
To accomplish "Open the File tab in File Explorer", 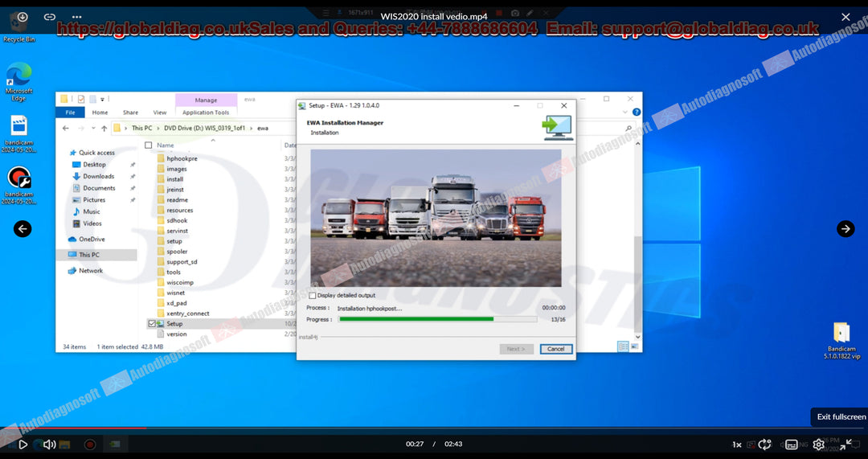I will 70,113.
